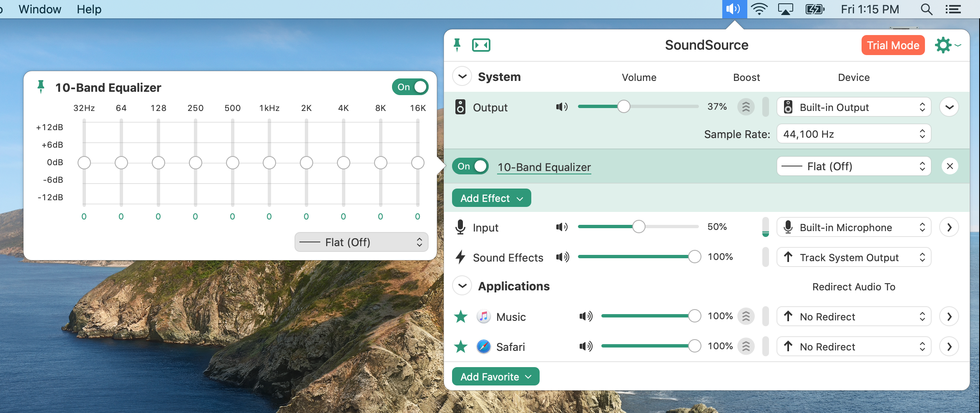Image resolution: width=980 pixels, height=413 pixels.
Task: Open Safari's No Redirect dropdown
Action: (x=854, y=347)
